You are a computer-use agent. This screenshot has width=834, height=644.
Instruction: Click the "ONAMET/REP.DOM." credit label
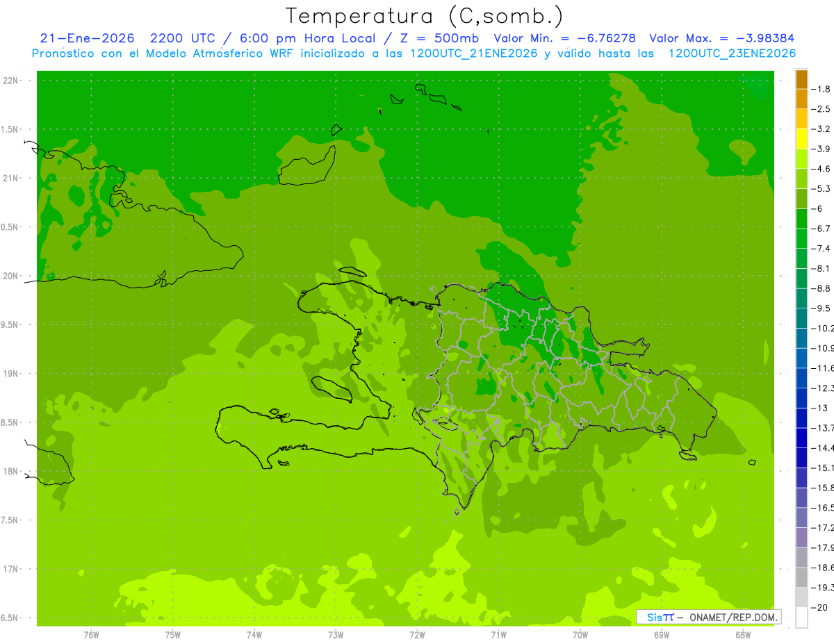click(x=734, y=617)
